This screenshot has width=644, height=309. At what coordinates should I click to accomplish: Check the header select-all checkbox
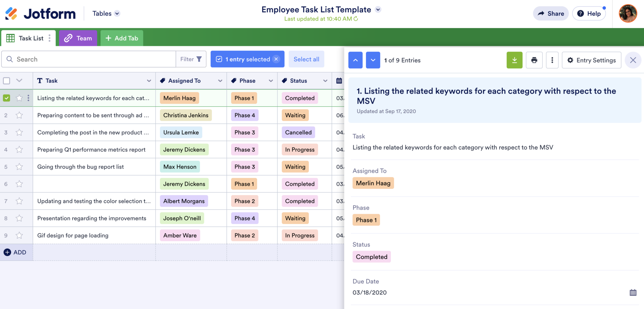pyautogui.click(x=7, y=80)
